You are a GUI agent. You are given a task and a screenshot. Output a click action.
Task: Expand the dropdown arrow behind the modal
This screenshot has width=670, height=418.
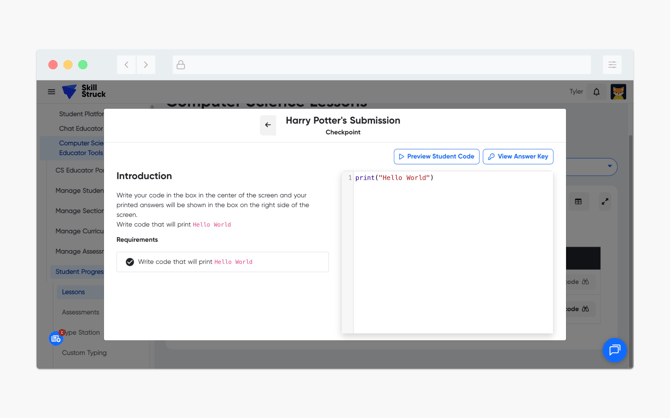pyautogui.click(x=610, y=167)
